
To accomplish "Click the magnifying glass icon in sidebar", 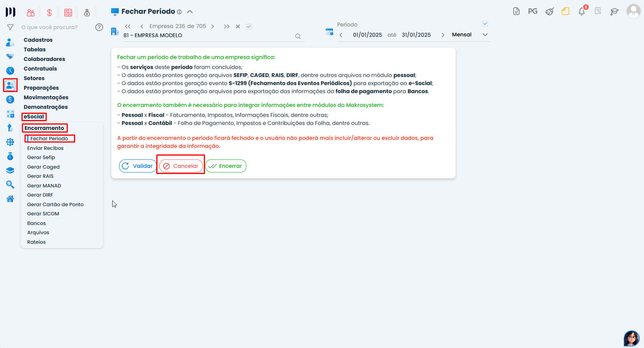I will 10,185.
